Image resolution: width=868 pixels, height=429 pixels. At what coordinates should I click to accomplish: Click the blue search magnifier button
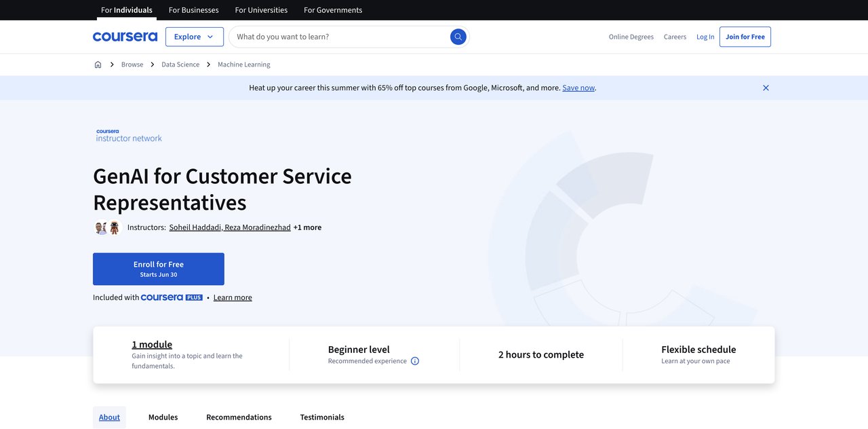point(458,37)
